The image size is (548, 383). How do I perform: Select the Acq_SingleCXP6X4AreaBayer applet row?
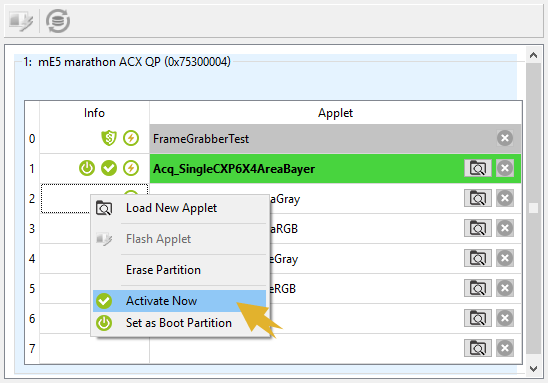tap(335, 168)
